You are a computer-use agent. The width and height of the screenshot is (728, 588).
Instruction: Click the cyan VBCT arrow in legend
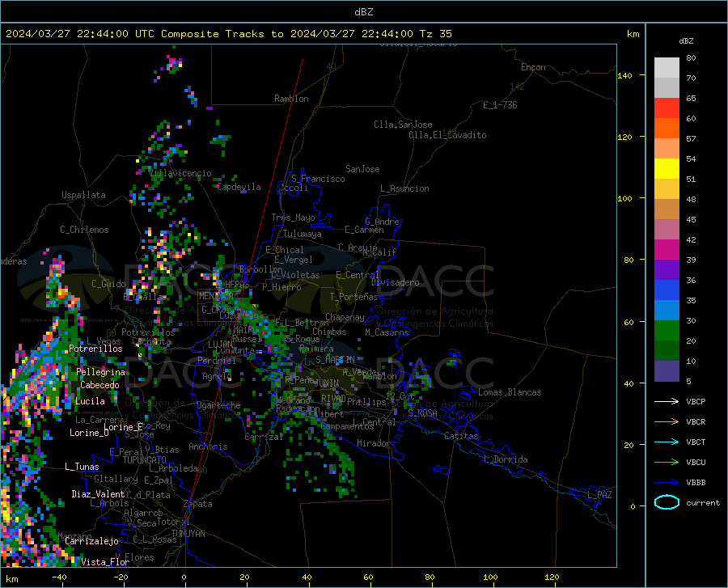[667, 442]
